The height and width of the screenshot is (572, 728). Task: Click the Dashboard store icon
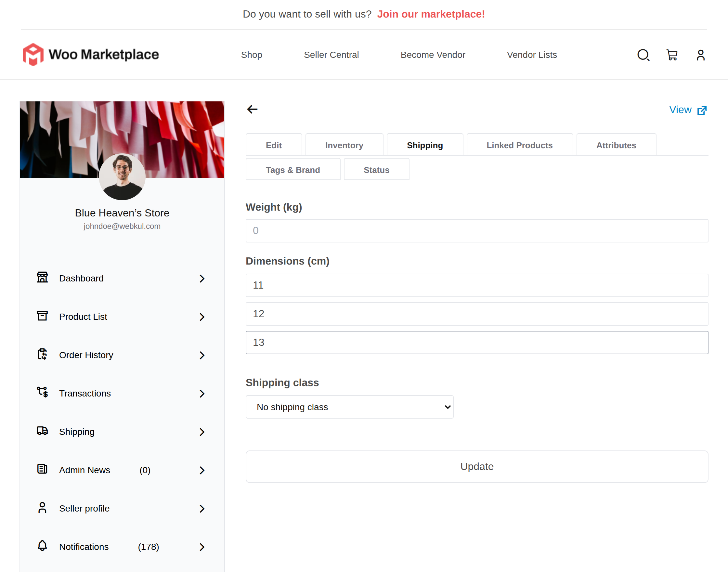pos(42,278)
